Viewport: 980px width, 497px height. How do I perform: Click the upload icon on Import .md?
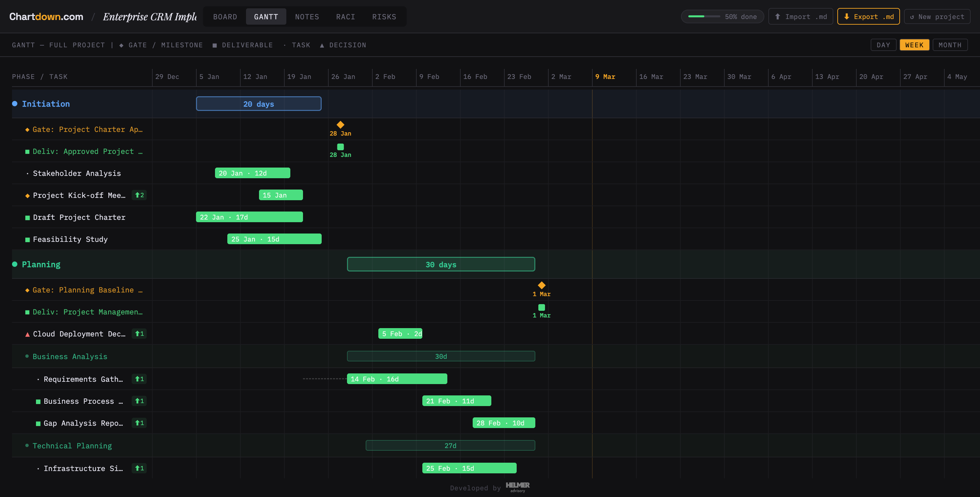click(778, 16)
